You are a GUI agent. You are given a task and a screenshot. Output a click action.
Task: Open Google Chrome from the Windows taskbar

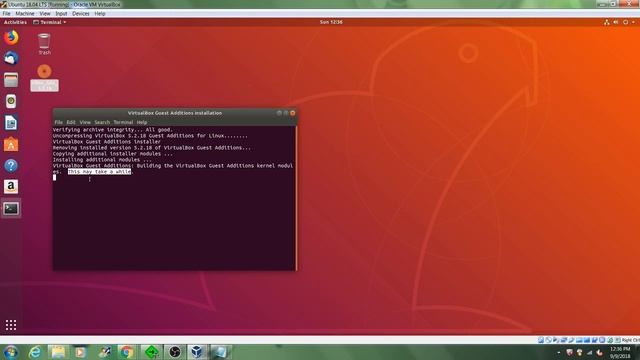click(127, 352)
